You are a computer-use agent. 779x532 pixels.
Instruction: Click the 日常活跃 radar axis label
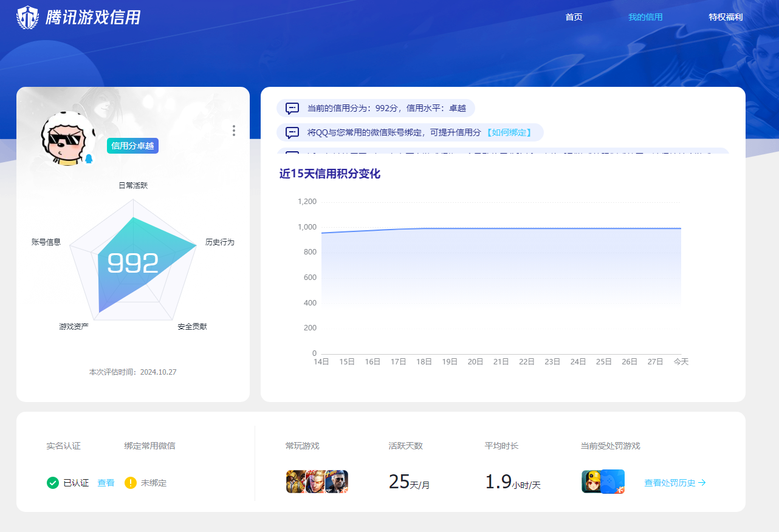133,186
